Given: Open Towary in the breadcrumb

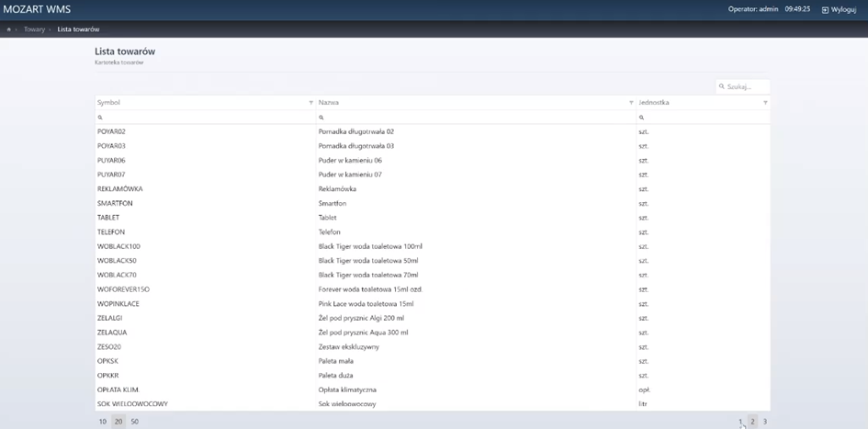Looking at the screenshot, I should click(x=34, y=29).
